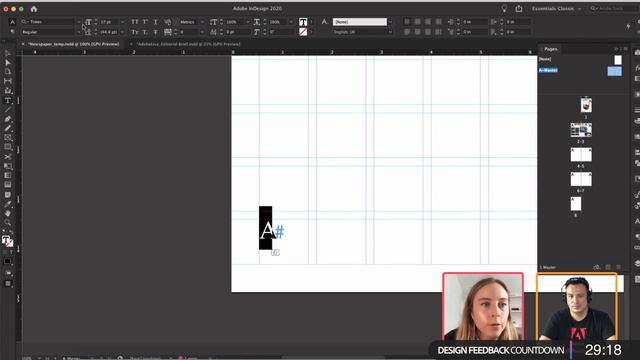Screen dimensions: 640x360
Task: Open the Home screen icon
Action: 34,9
